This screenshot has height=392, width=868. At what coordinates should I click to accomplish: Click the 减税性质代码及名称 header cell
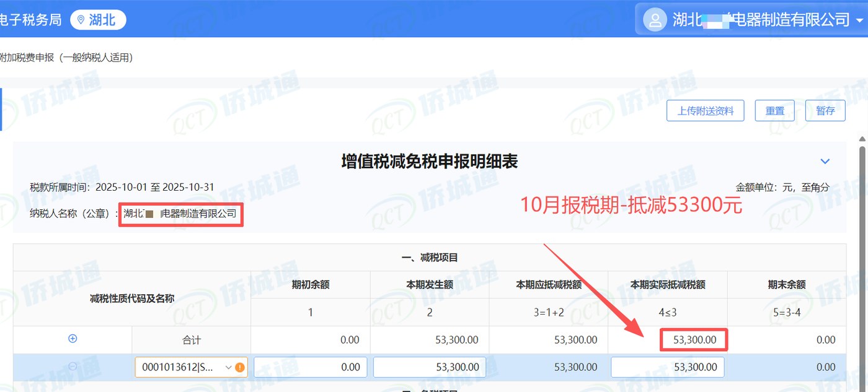point(132,298)
